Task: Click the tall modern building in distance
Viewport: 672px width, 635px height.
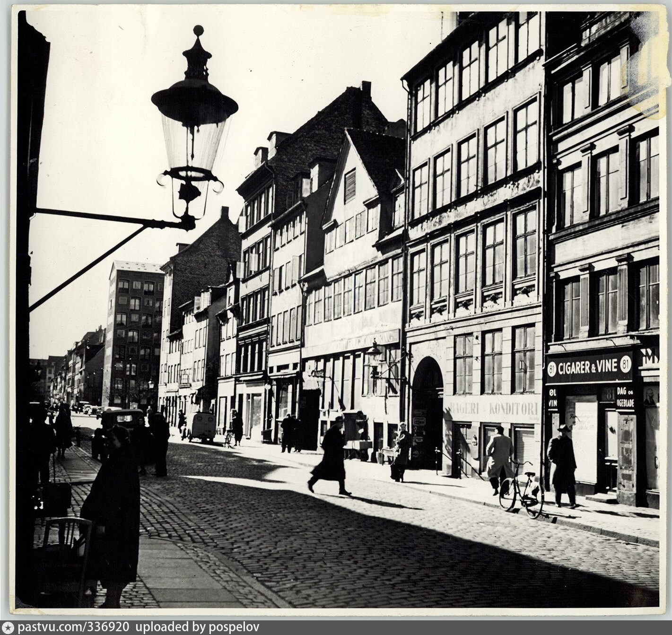Action: click(x=133, y=331)
